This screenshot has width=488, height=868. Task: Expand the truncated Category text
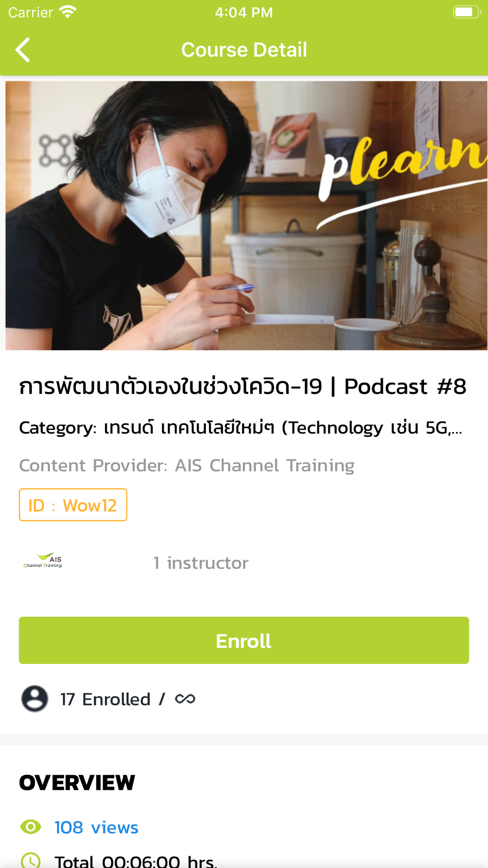[241, 428]
